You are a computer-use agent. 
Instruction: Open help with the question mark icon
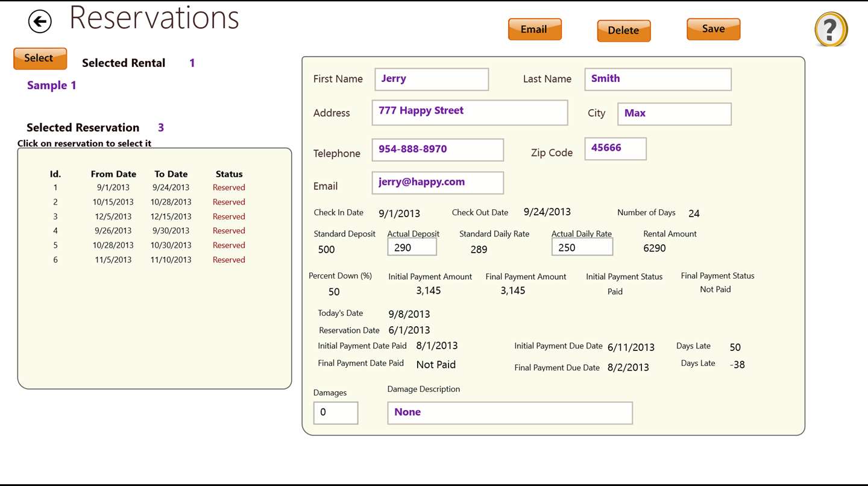pyautogui.click(x=831, y=29)
